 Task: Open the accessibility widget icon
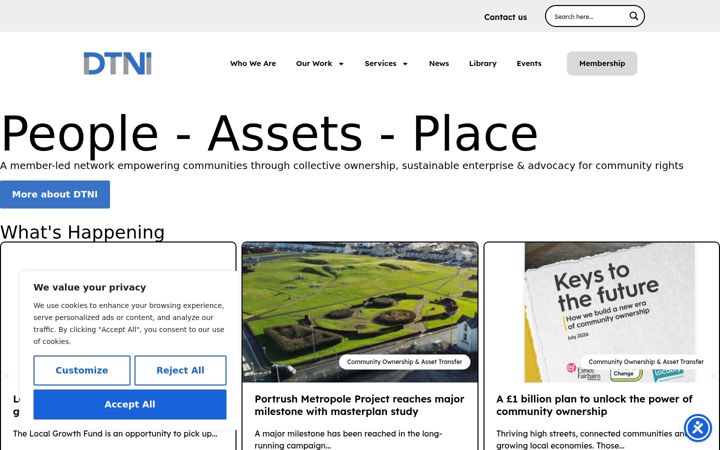pyautogui.click(x=698, y=428)
